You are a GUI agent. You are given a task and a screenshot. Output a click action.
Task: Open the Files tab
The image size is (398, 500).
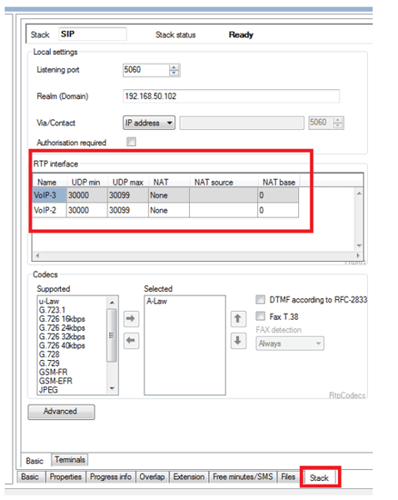[x=288, y=477]
